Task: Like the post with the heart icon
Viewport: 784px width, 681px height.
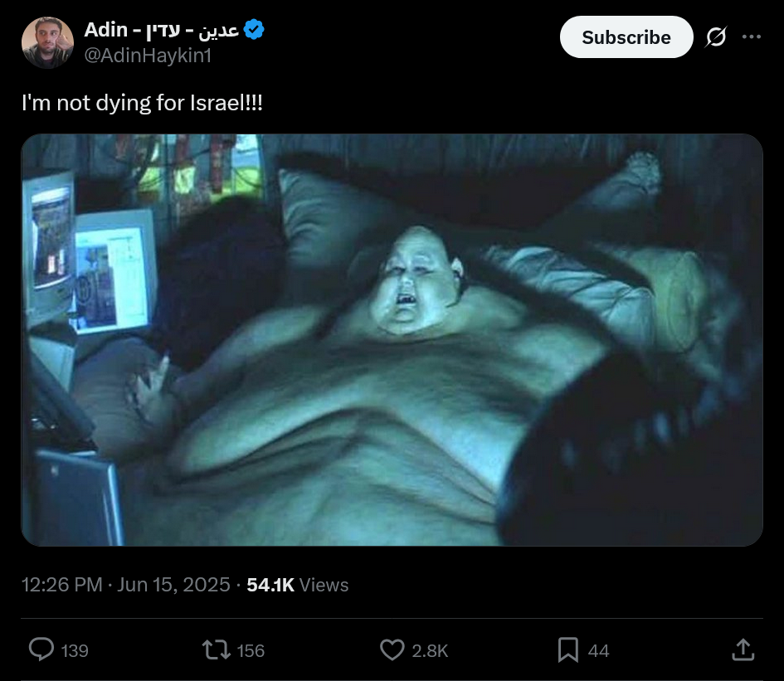Action: pos(392,650)
